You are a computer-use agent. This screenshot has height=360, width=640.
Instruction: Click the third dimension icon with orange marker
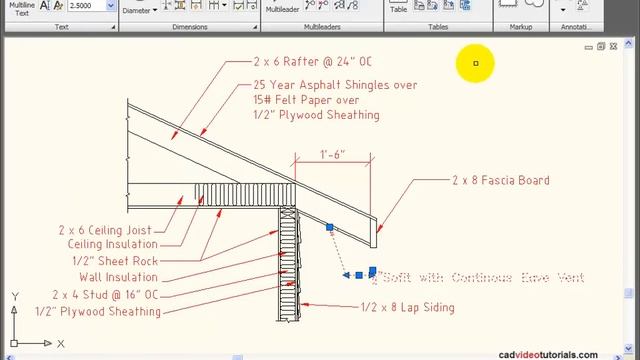pyautogui.click(x=196, y=5)
